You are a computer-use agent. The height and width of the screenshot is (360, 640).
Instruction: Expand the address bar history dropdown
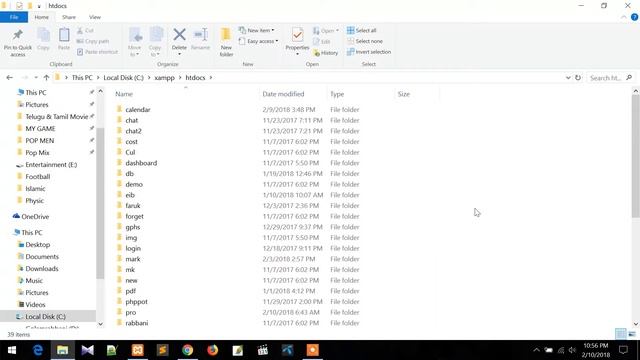pos(568,78)
